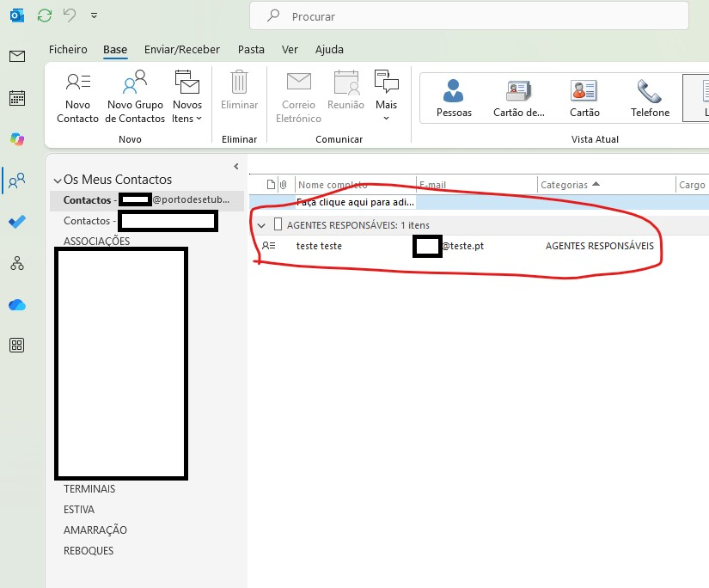The image size is (709, 588).
Task: Undo the last action
Action: coord(70,15)
